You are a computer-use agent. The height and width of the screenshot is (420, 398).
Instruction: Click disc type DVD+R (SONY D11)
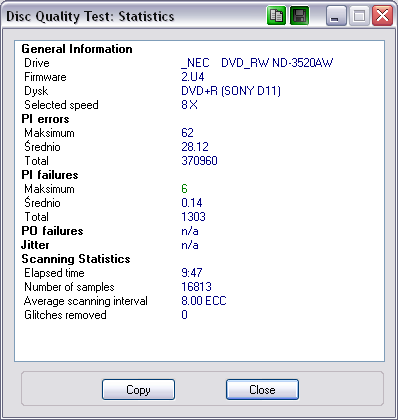pos(231,91)
